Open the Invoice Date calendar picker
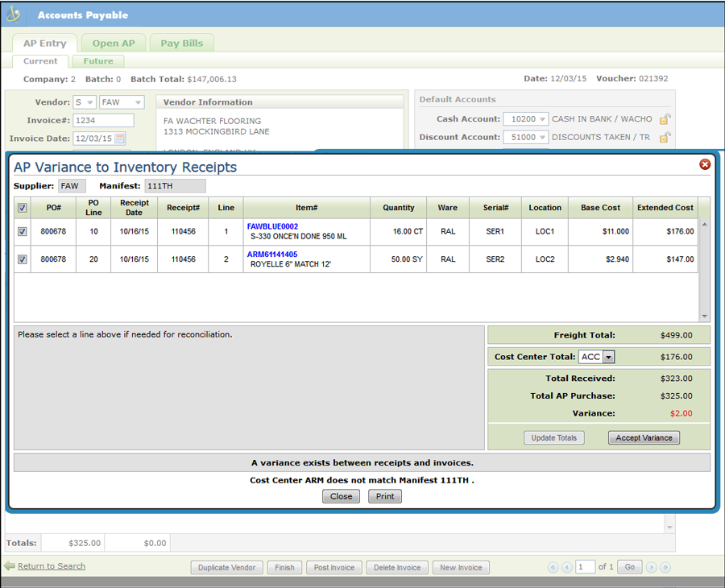Screen dimensions: 725x588 coord(120,139)
